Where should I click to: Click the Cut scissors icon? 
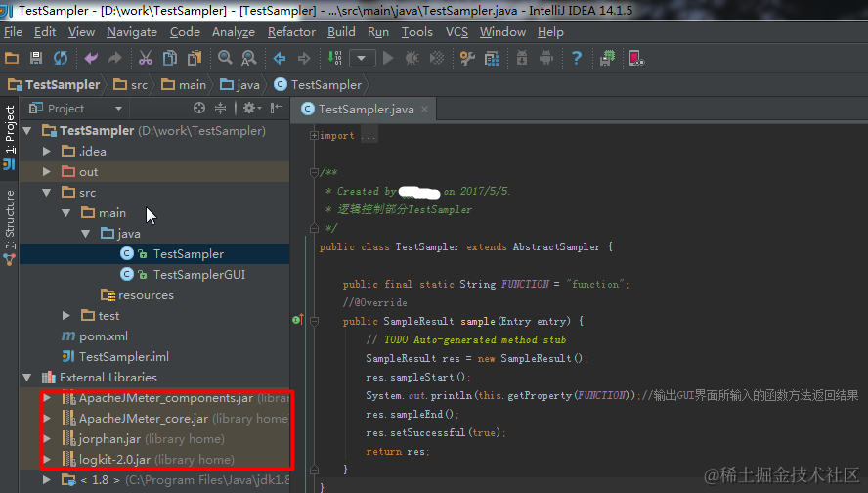146,58
